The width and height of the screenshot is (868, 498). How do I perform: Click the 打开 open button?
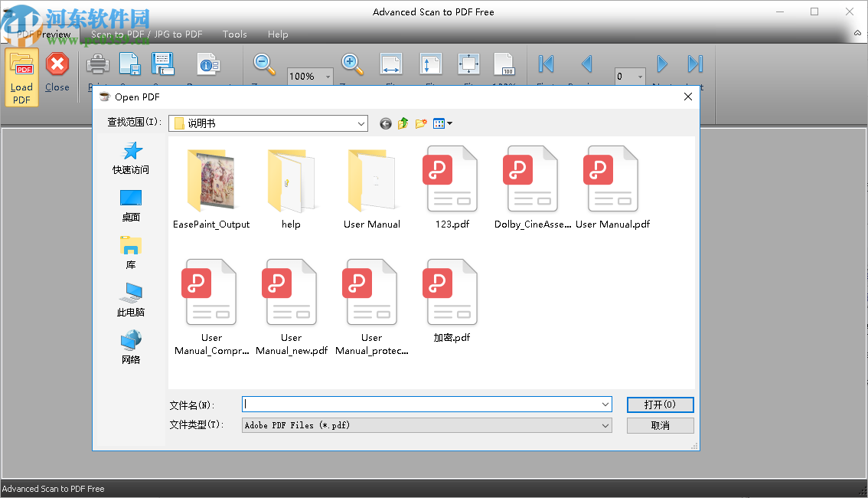coord(660,405)
